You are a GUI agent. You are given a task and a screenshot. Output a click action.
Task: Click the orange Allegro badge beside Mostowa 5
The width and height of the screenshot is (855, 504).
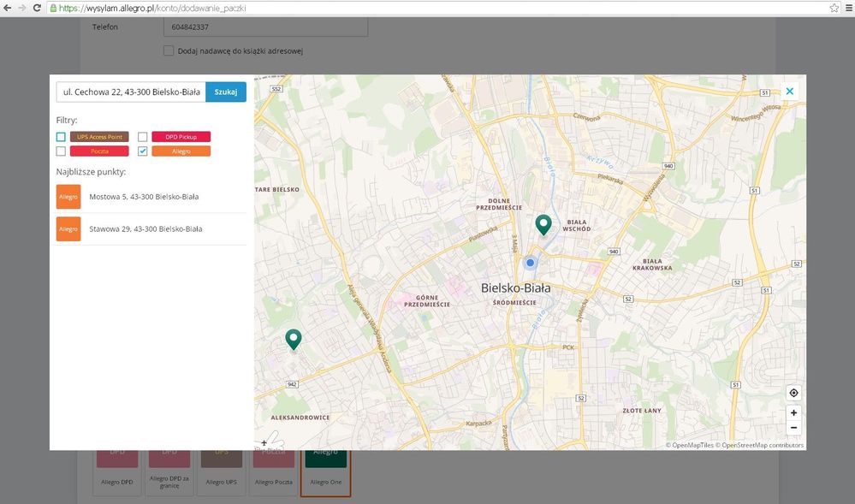68,197
